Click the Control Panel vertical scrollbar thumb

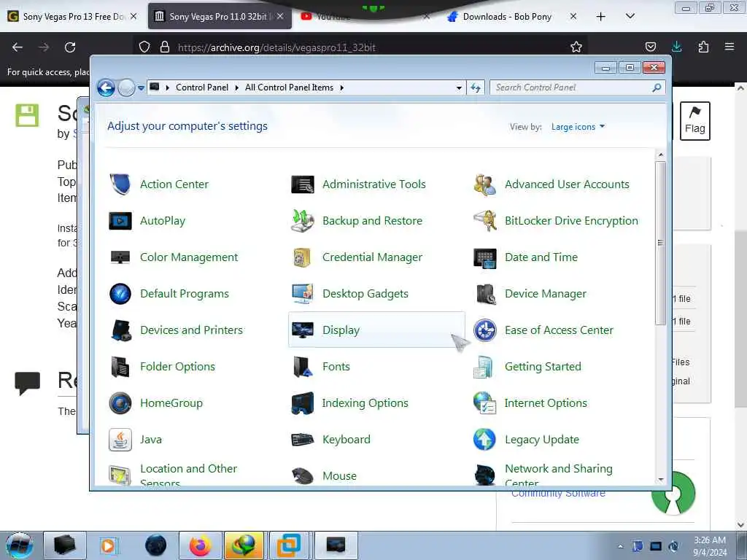coord(660,243)
